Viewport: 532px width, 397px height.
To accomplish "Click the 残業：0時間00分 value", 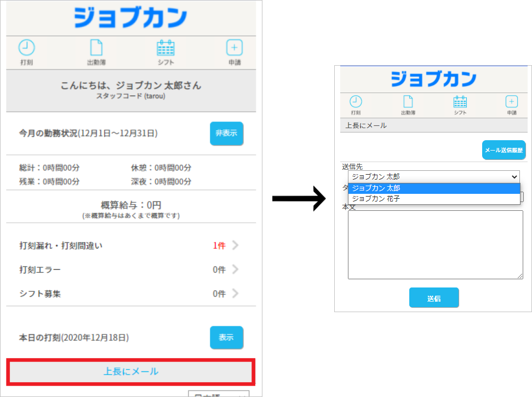I will click(x=49, y=182).
